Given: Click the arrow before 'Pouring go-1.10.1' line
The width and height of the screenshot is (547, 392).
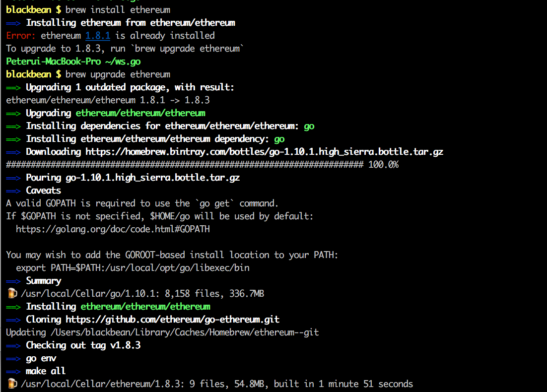Looking at the screenshot, I should pos(13,178).
